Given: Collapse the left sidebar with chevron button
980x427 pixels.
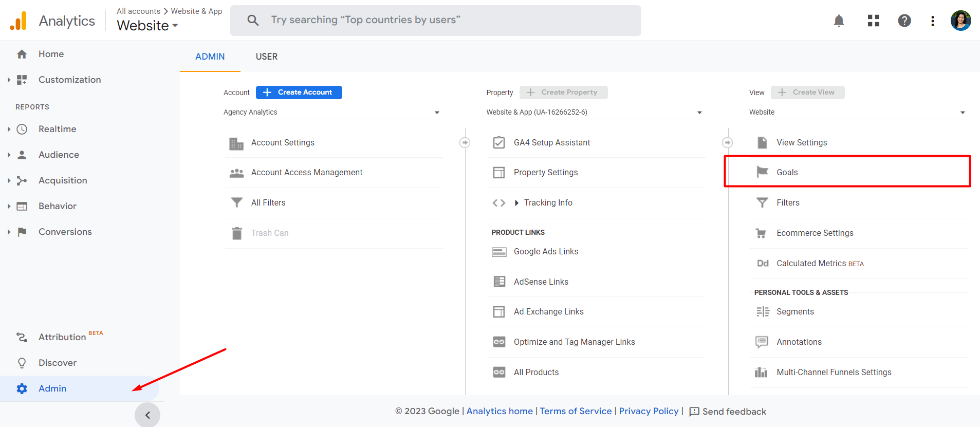Looking at the screenshot, I should click(147, 415).
